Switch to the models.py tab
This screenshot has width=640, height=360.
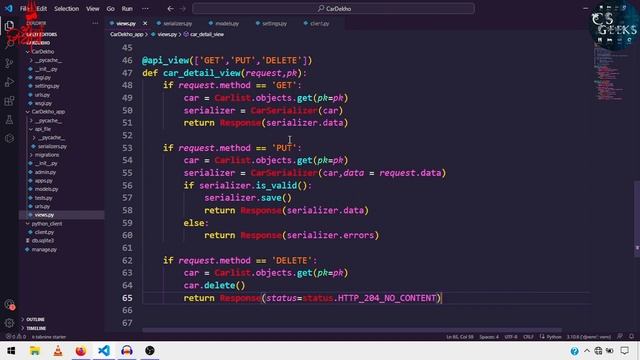click(x=224, y=23)
